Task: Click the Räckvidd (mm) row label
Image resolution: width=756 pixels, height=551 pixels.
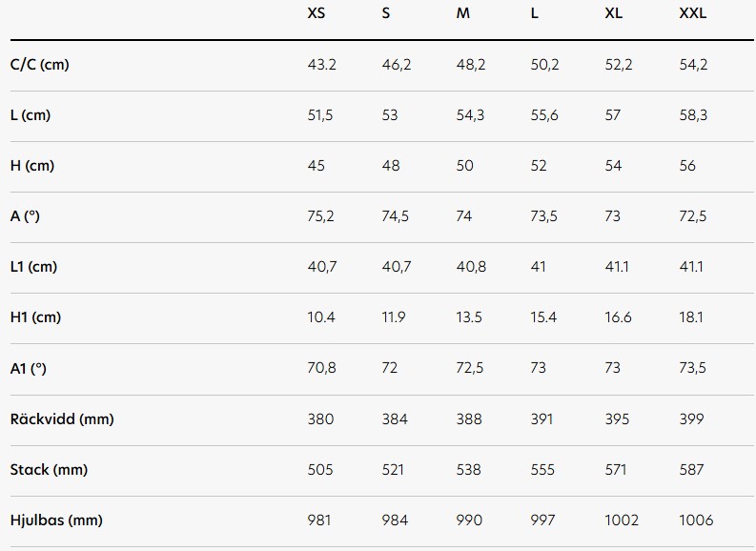Action: (62, 418)
